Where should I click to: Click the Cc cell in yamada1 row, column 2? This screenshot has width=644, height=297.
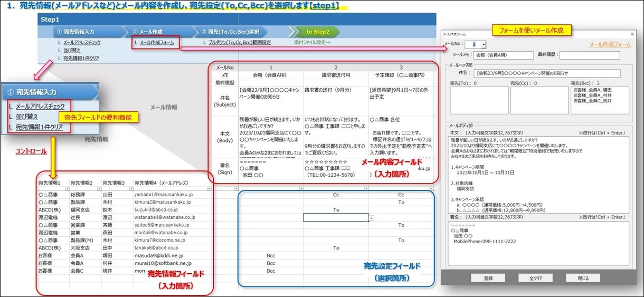[336, 195]
